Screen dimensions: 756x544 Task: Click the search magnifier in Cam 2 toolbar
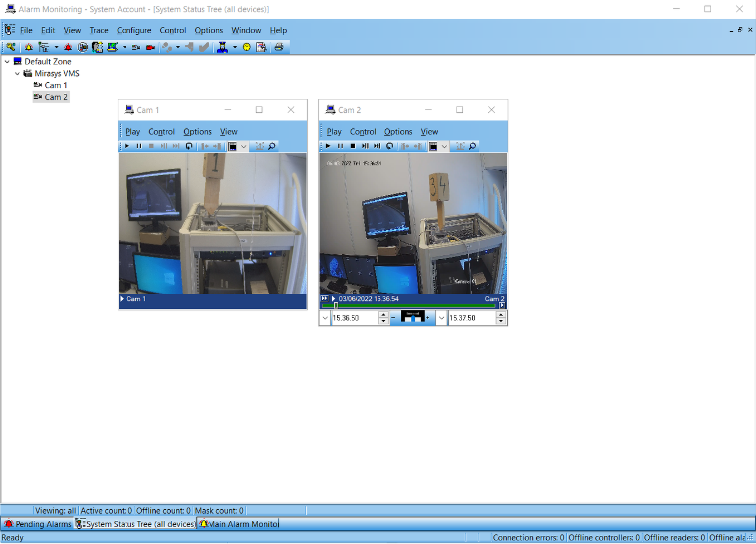[472, 146]
